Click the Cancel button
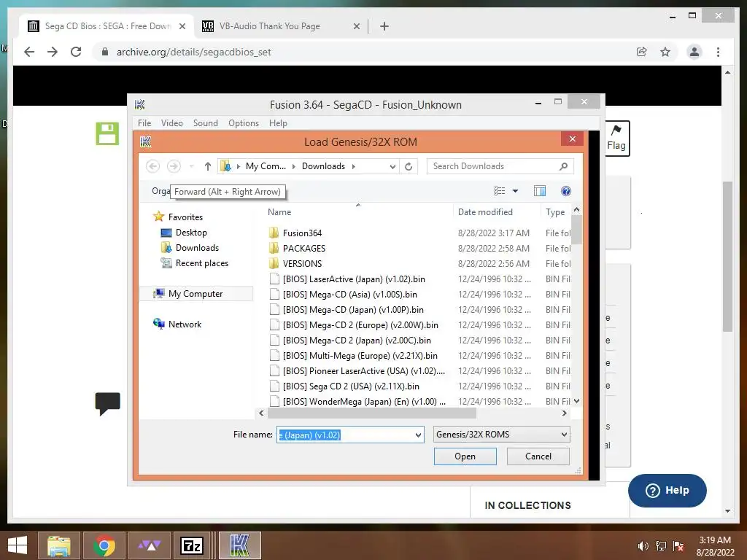This screenshot has width=747, height=560. pos(538,456)
